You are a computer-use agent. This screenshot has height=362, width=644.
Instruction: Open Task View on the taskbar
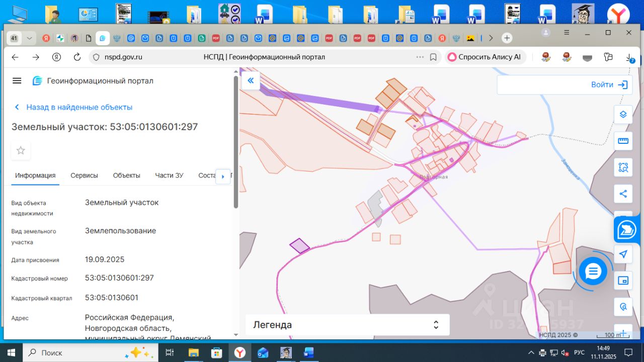[x=170, y=352]
